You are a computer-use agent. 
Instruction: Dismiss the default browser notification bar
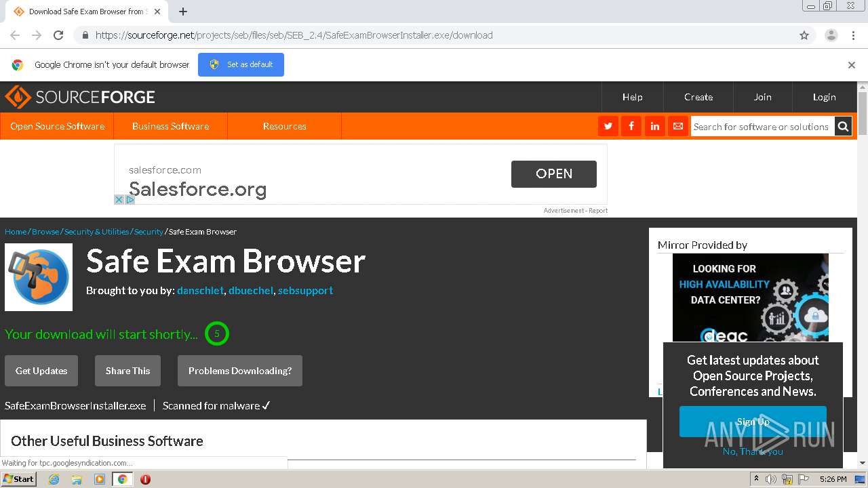(852, 65)
